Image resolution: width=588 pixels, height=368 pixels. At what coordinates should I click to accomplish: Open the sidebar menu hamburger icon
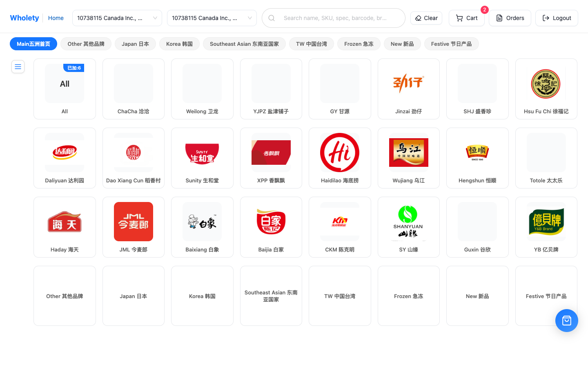pos(18,67)
